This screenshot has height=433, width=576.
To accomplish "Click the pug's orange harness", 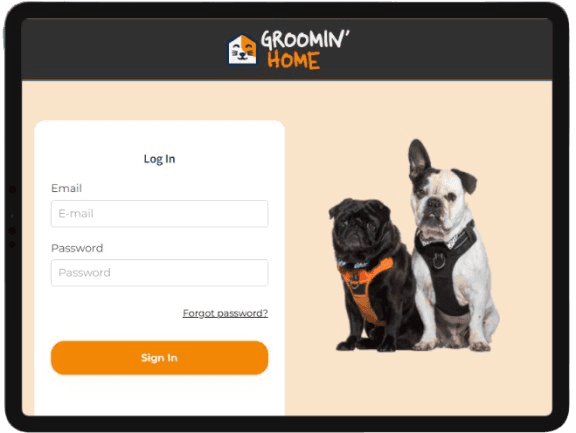I will (x=366, y=286).
